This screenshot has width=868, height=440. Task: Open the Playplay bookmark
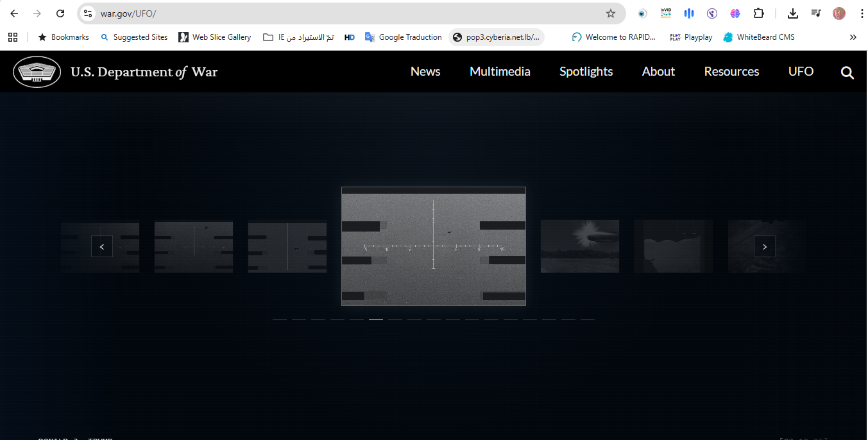click(x=691, y=37)
